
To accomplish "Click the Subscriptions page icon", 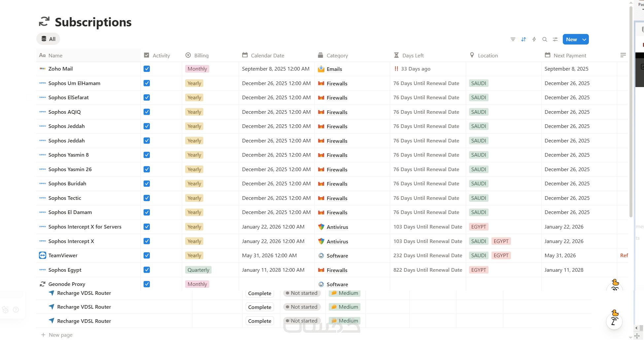I will [44, 22].
